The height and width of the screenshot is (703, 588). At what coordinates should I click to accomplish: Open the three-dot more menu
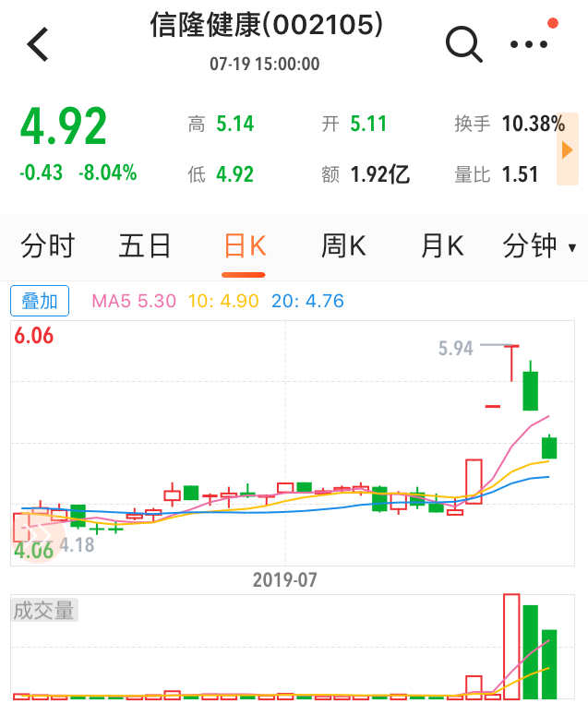click(x=529, y=44)
